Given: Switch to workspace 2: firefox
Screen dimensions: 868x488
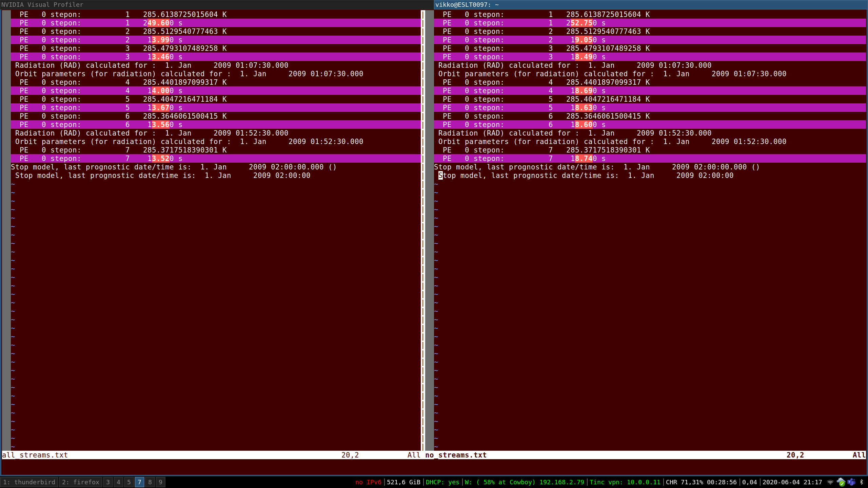Looking at the screenshot, I should point(81,482).
